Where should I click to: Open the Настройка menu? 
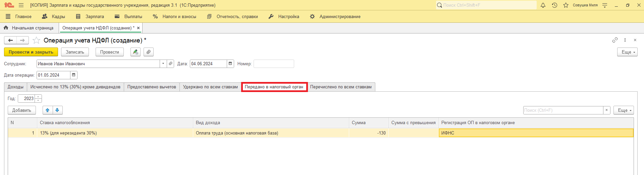coord(284,17)
